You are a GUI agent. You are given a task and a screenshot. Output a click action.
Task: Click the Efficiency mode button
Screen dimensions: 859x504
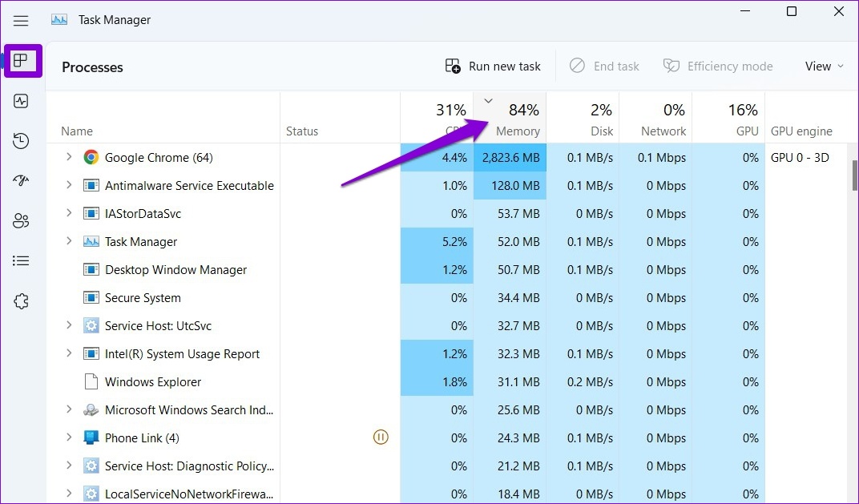pyautogui.click(x=718, y=67)
